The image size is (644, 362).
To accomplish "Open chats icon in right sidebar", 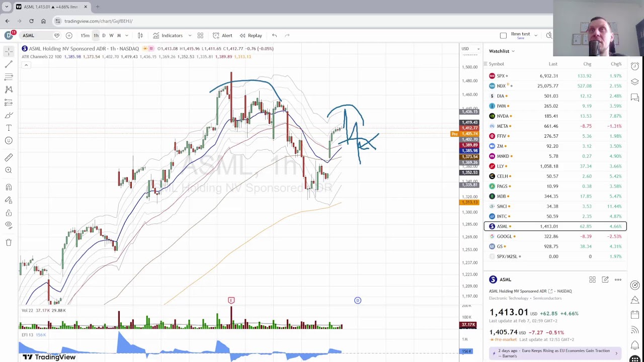I will (x=635, y=97).
